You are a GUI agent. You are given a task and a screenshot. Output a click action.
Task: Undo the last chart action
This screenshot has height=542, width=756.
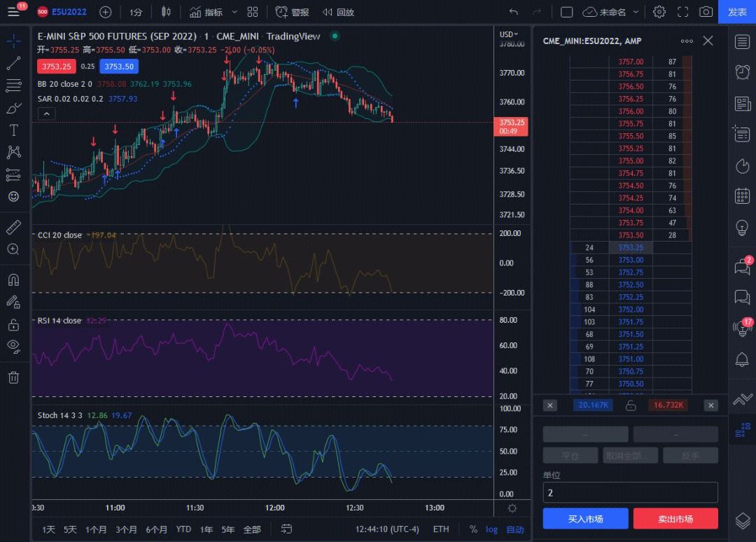514,12
